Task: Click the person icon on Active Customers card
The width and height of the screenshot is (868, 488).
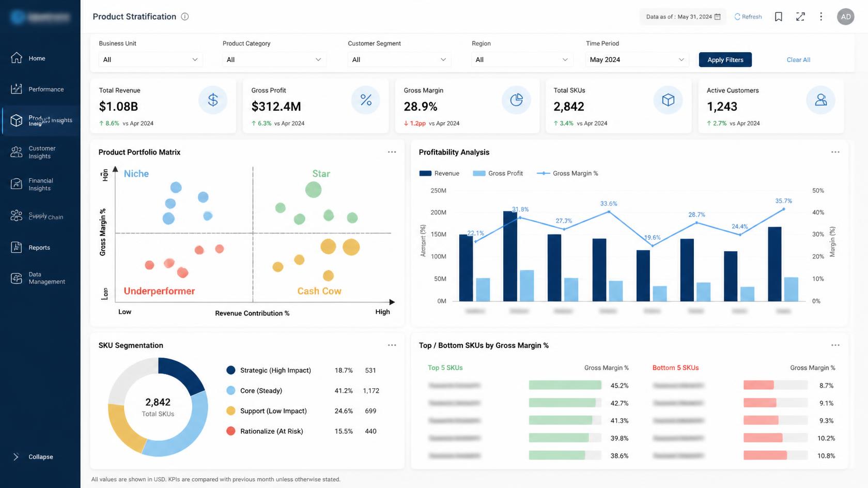Action: pyautogui.click(x=820, y=100)
